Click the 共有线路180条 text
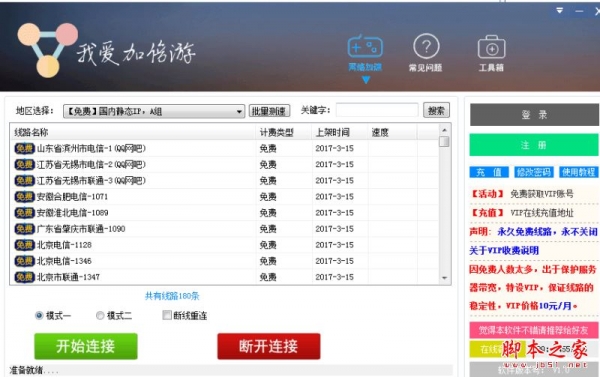The height and width of the screenshot is (377, 600). 172,296
